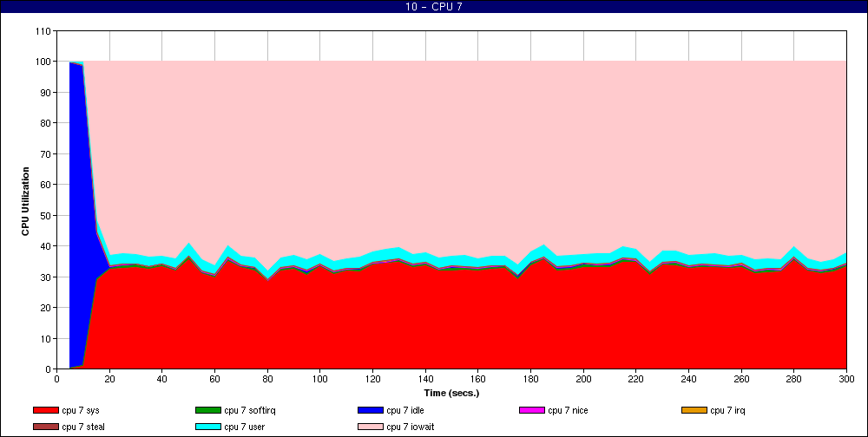The width and height of the screenshot is (868, 437).
Task: Click the cyan cpu 7 user legend swatch
Action: coord(208,427)
